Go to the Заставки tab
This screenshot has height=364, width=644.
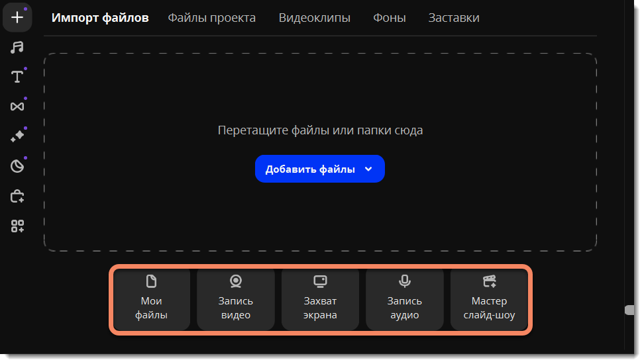point(454,18)
